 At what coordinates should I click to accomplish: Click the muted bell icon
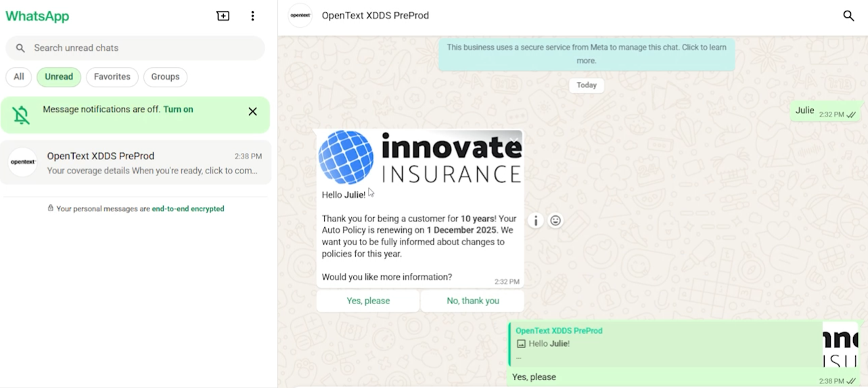point(22,115)
